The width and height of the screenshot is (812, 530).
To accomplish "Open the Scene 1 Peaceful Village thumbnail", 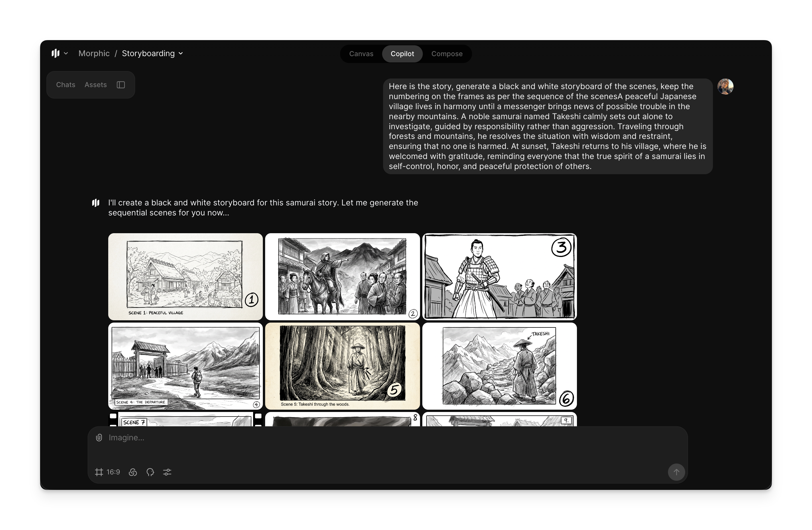I will [185, 276].
